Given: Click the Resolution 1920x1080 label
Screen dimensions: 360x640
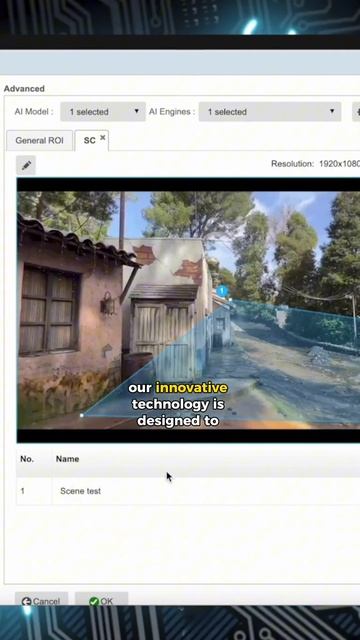Looking at the screenshot, I should click(316, 164).
